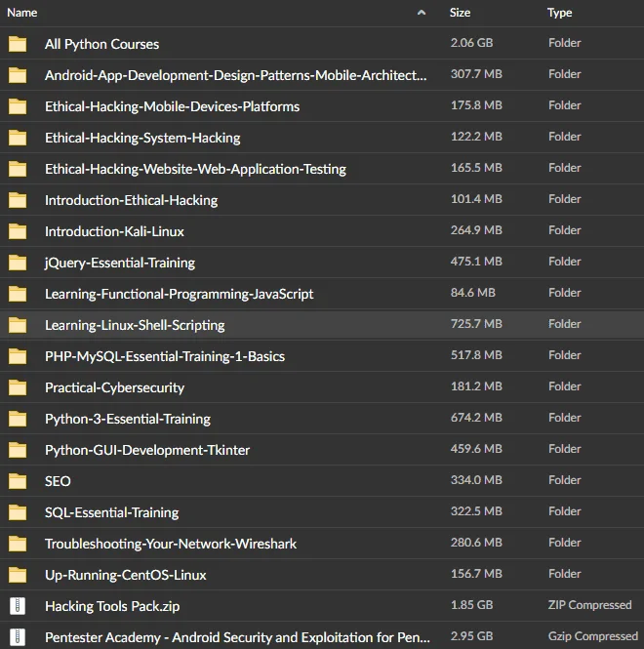Select the Up-Running-CentOS-Linux folder icon
This screenshot has width=644, height=649.
pyautogui.click(x=18, y=575)
